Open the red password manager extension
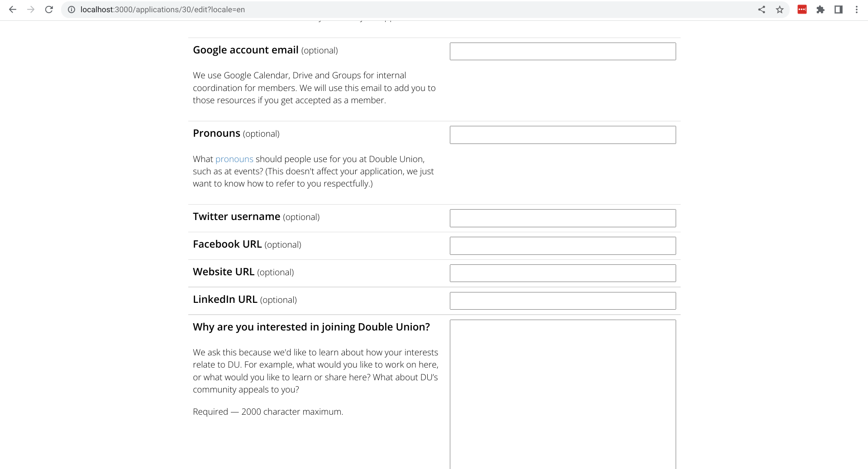 [x=802, y=10]
